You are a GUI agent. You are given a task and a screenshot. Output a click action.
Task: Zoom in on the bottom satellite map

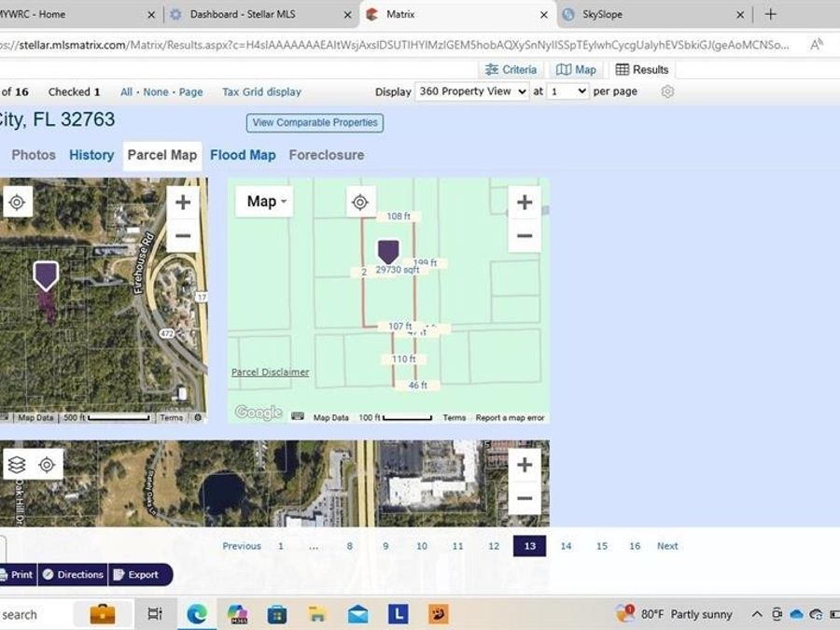pyautogui.click(x=525, y=465)
